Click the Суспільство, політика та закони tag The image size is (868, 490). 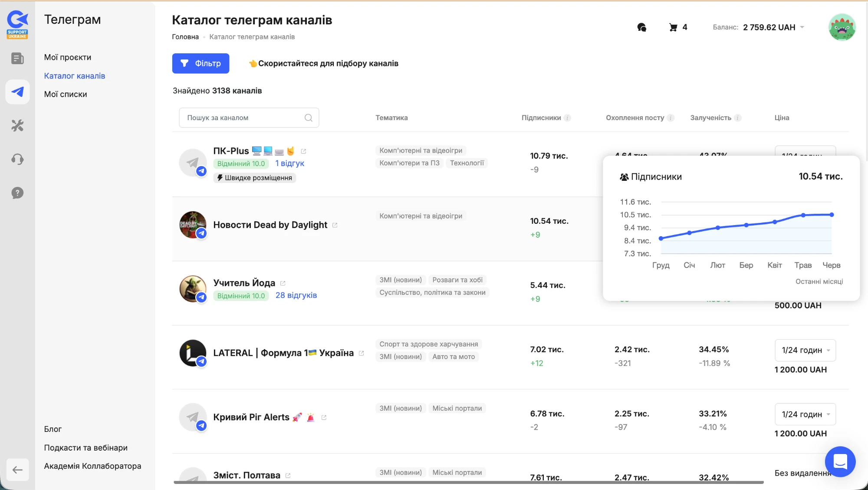click(x=433, y=293)
